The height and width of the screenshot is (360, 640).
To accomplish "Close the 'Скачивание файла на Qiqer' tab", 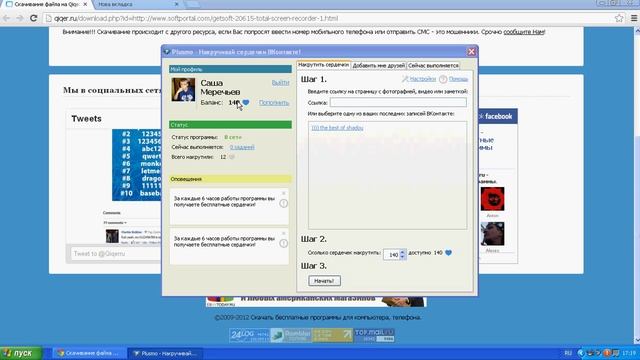I will 85,4.
